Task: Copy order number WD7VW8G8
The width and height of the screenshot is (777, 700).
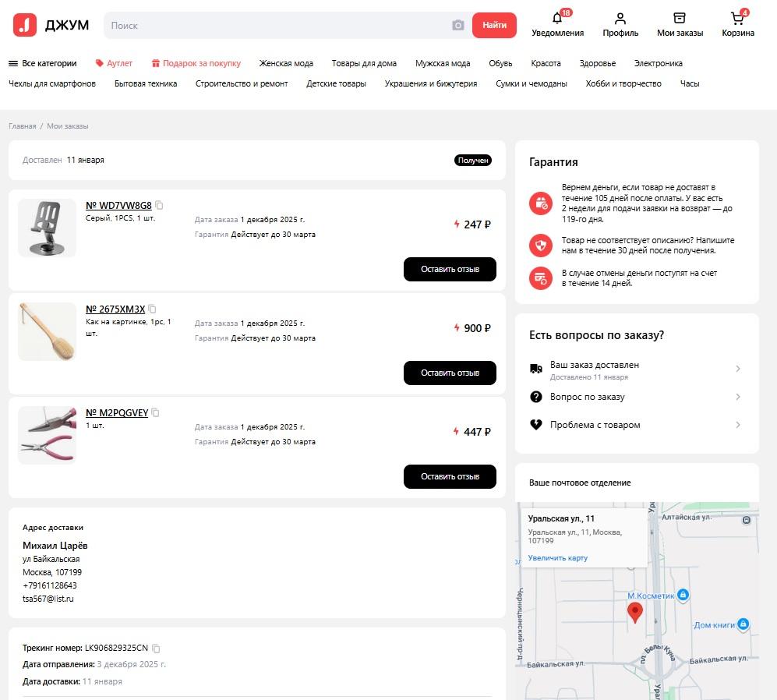Action: coord(159,205)
